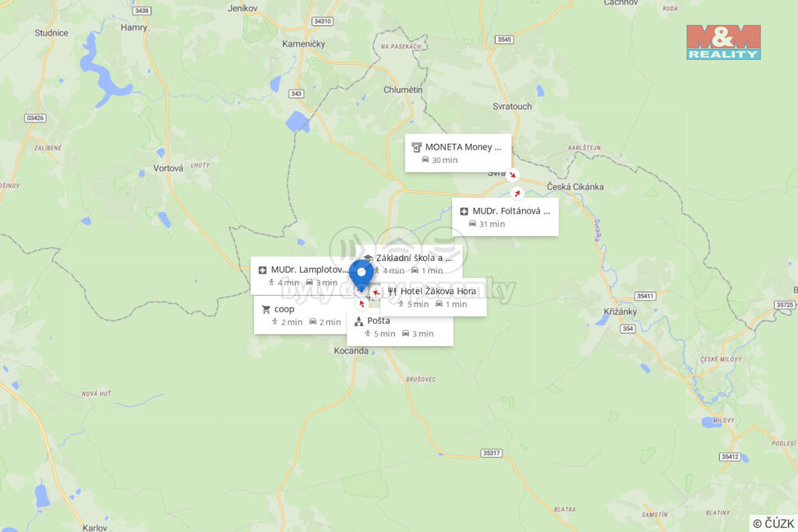Image resolution: width=798 pixels, height=532 pixels.
Task: Open the MUDr. Foltánová info card
Action: coord(505,217)
